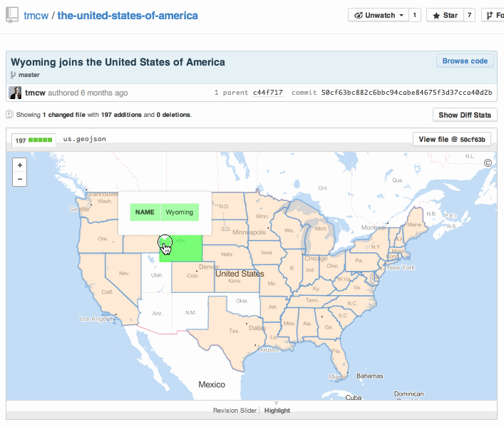The width and height of the screenshot is (504, 427).
Task: Click View file @ 50cf63b button
Action: tap(452, 139)
